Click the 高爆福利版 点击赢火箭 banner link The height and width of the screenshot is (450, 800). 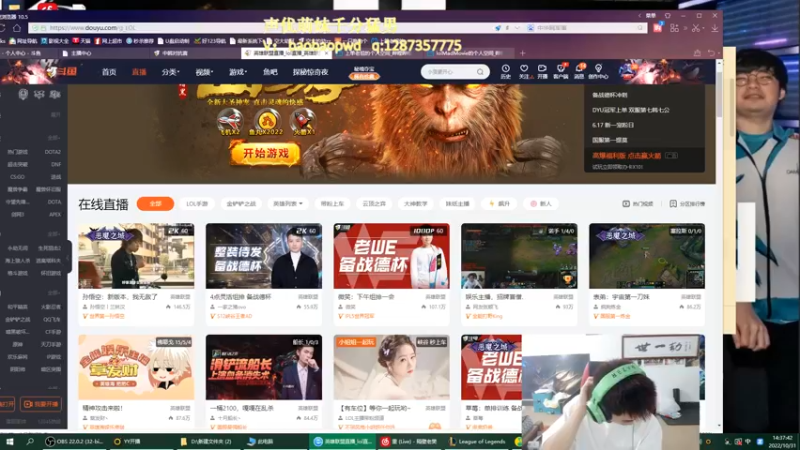coord(626,156)
